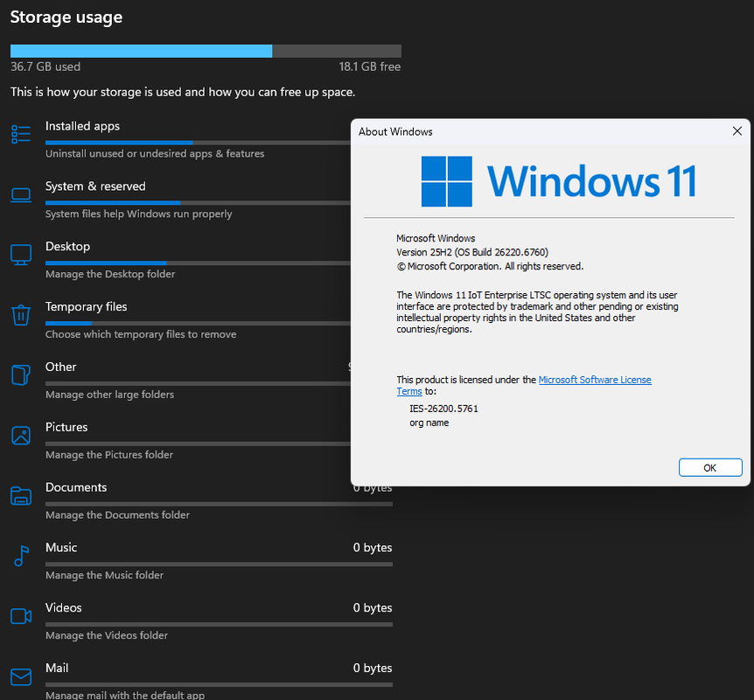Viewport: 754px width, 700px height.
Task: Open Music storage category
Action: pos(202,561)
